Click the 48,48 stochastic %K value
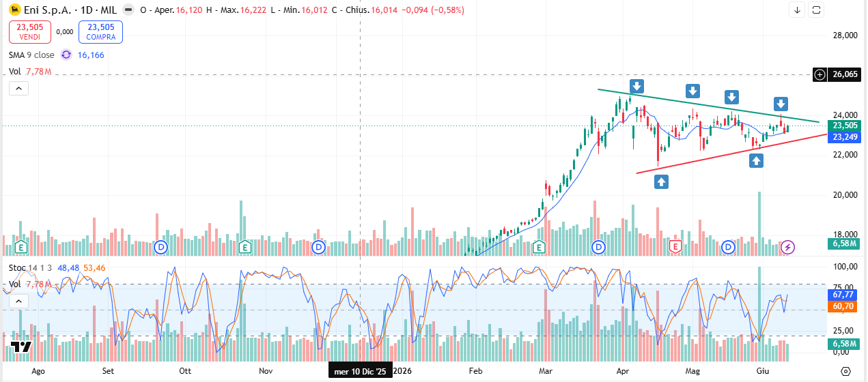Screen dimensions: 868x382 tap(69, 268)
